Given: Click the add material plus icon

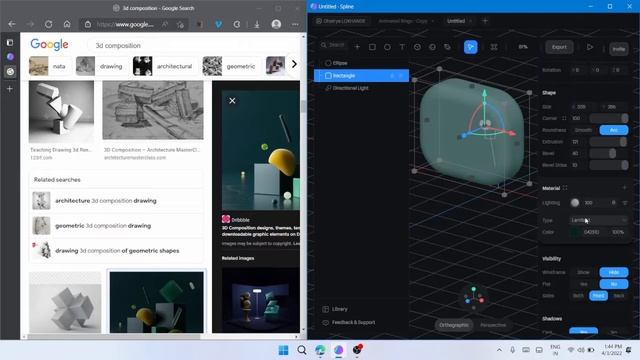Looking at the screenshot, I should click(x=624, y=188).
